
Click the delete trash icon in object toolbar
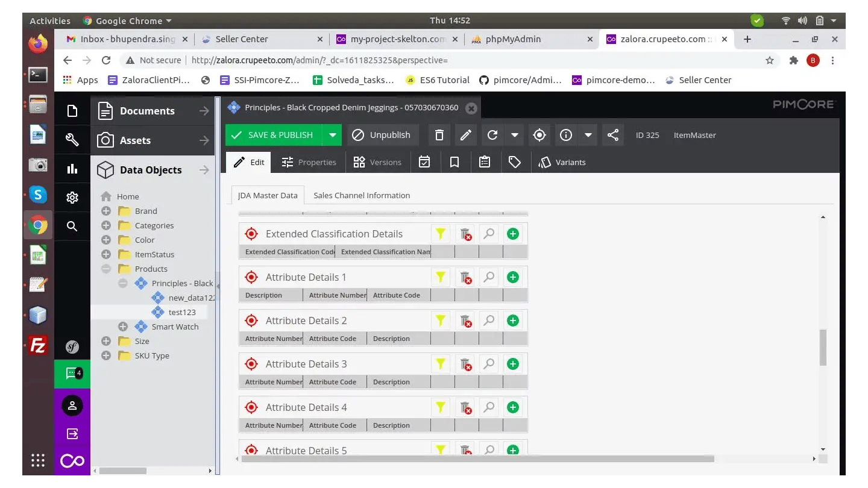pos(439,135)
